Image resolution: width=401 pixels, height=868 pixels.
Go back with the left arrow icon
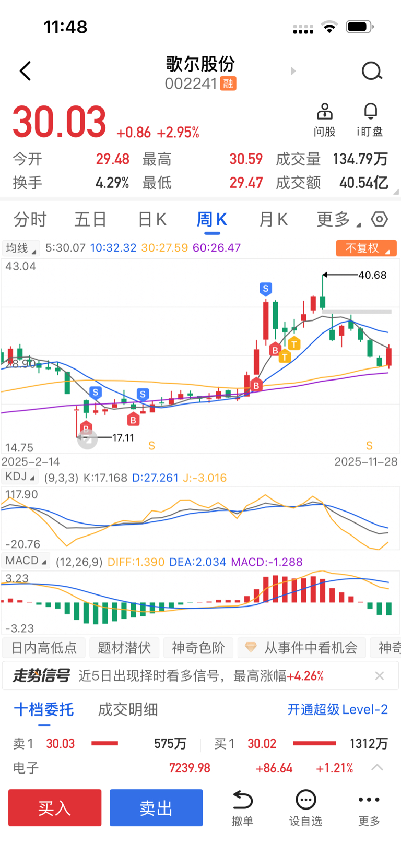25,71
